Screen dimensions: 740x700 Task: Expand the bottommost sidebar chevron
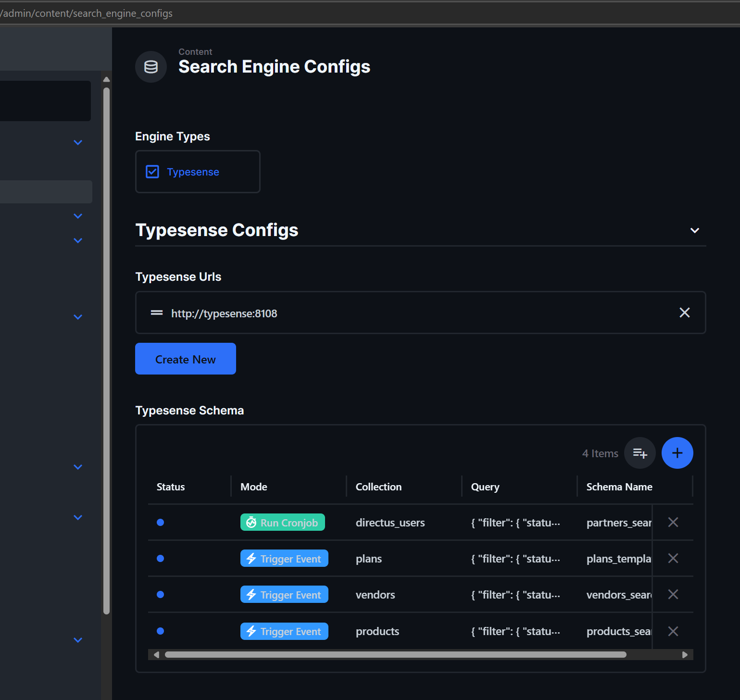78,640
